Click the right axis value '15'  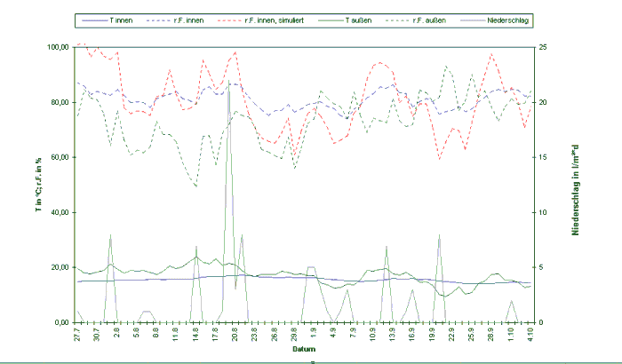click(542, 157)
